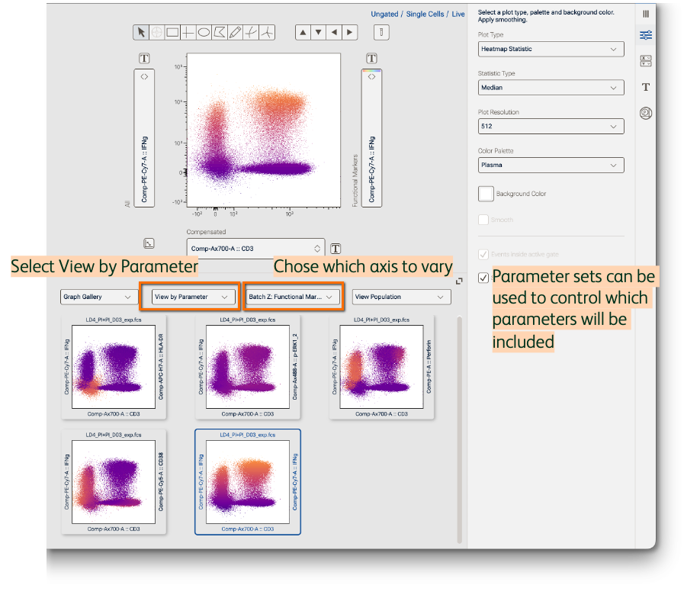Select the rectangle gate tool

(172, 32)
